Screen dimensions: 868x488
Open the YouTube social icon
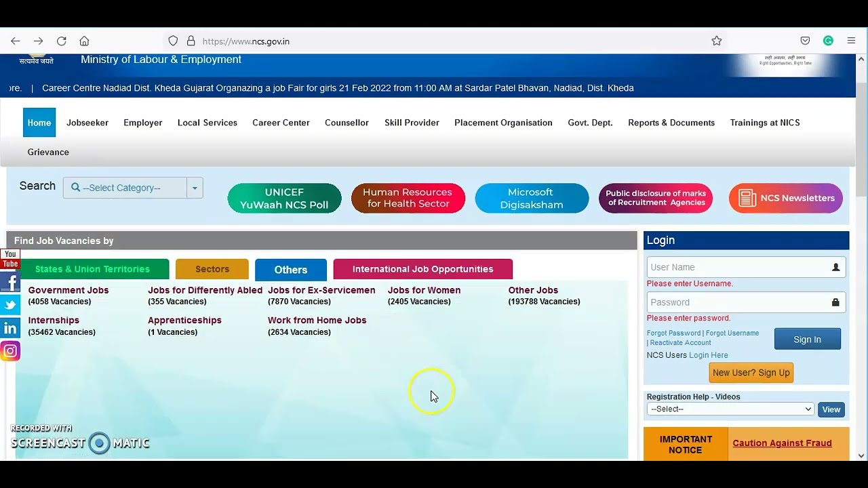[10, 260]
